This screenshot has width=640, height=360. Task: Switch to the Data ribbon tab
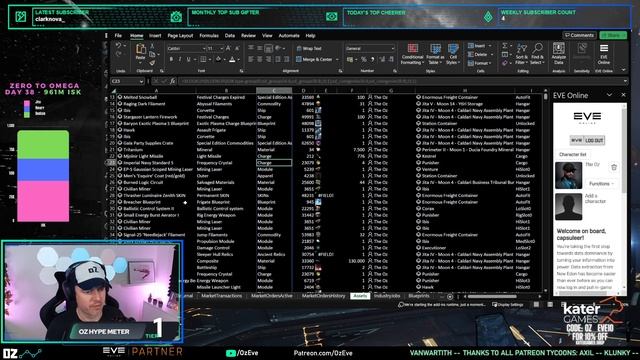[230, 36]
